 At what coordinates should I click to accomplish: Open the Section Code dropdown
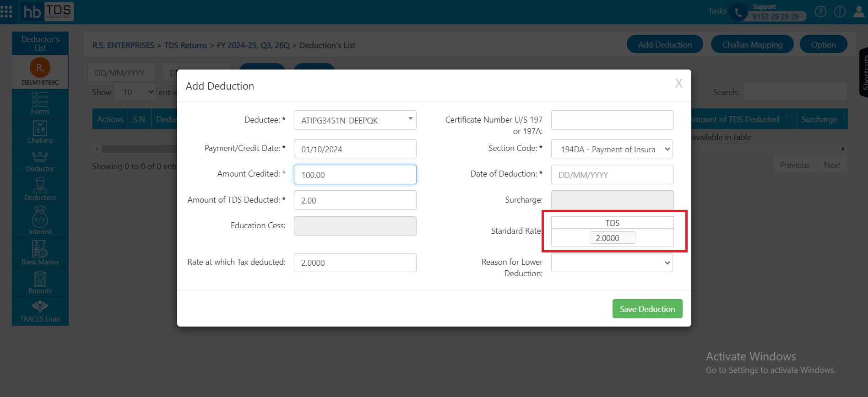612,149
